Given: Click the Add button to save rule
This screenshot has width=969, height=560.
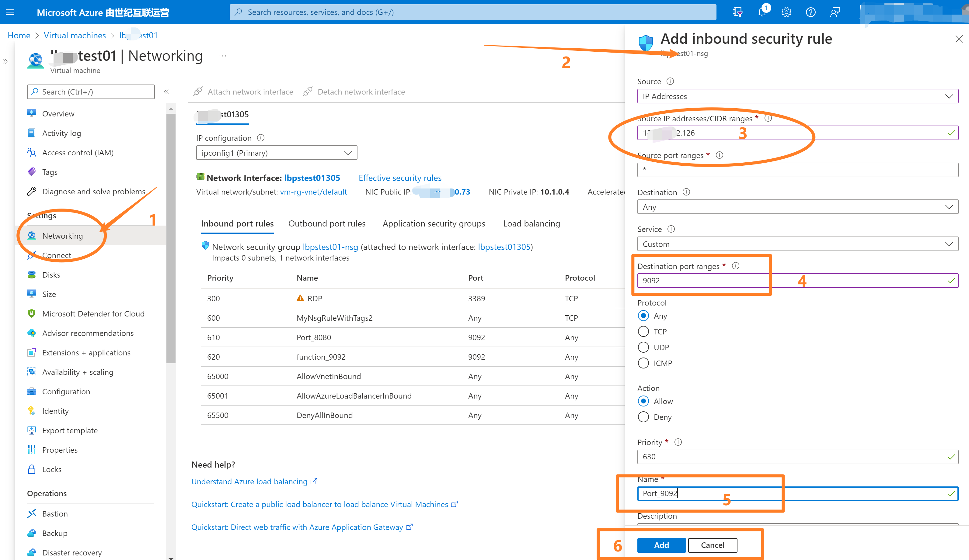Looking at the screenshot, I should [661, 545].
